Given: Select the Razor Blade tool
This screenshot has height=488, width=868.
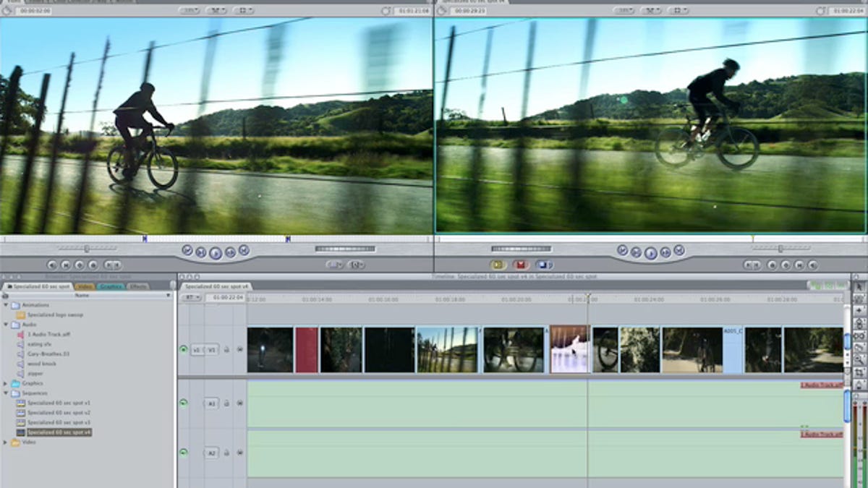Looking at the screenshot, I should click(x=859, y=346).
